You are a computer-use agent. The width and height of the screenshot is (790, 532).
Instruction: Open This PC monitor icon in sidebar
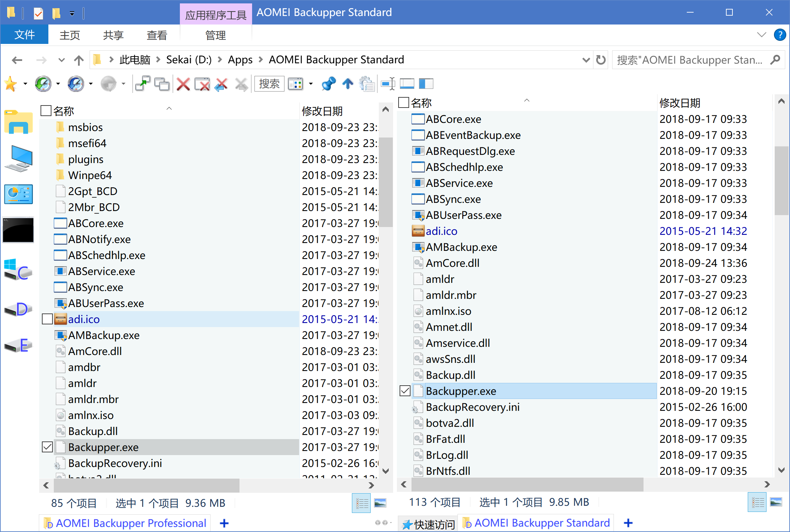click(x=19, y=159)
